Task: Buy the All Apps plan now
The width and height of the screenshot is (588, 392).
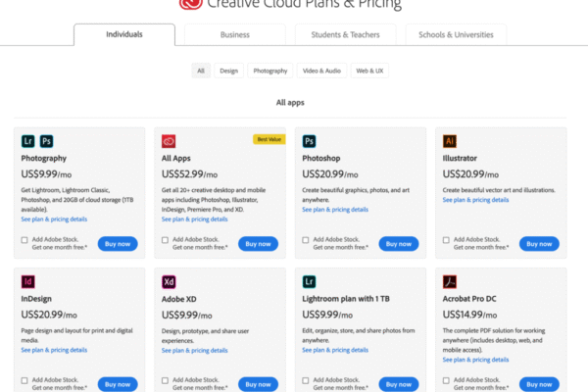Action: pyautogui.click(x=259, y=244)
